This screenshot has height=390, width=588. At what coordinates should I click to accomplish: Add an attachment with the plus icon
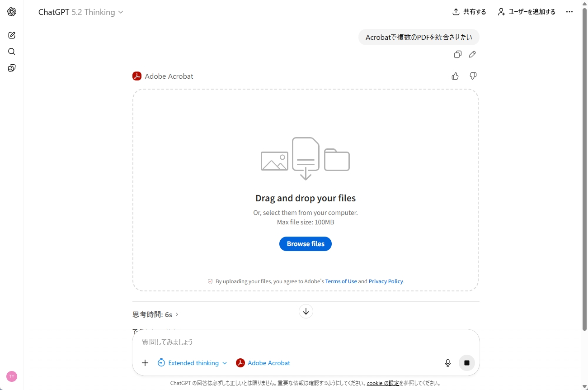pos(145,363)
